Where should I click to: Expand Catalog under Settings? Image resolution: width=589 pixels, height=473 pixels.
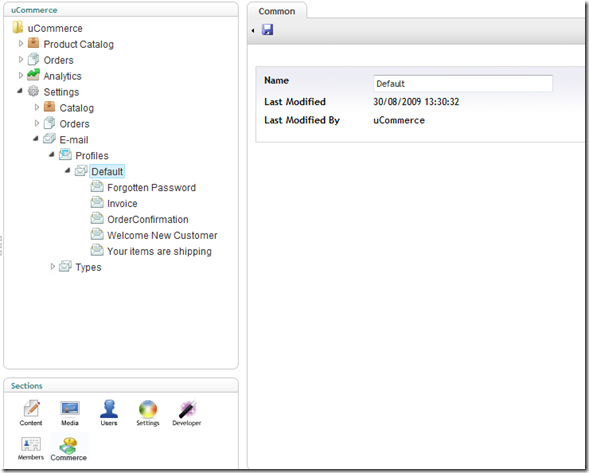[x=37, y=107]
